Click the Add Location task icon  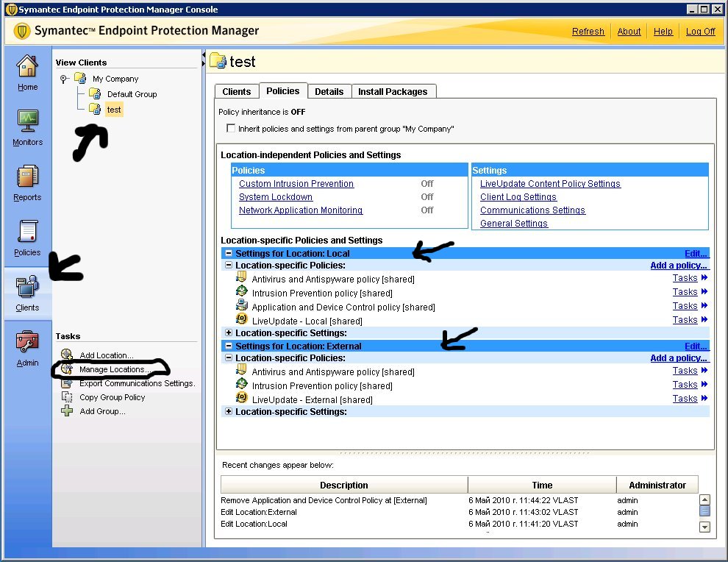point(67,355)
